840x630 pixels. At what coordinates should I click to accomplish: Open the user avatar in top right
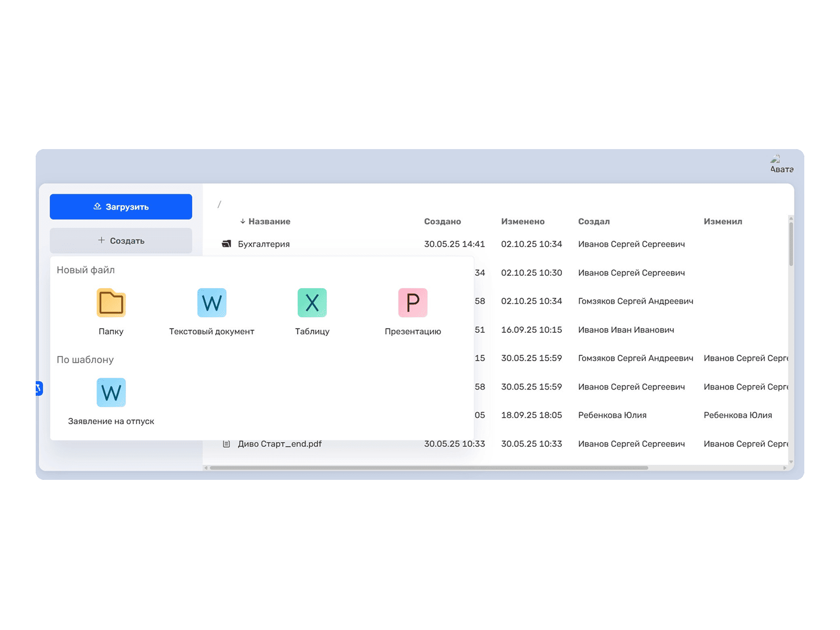tap(781, 164)
